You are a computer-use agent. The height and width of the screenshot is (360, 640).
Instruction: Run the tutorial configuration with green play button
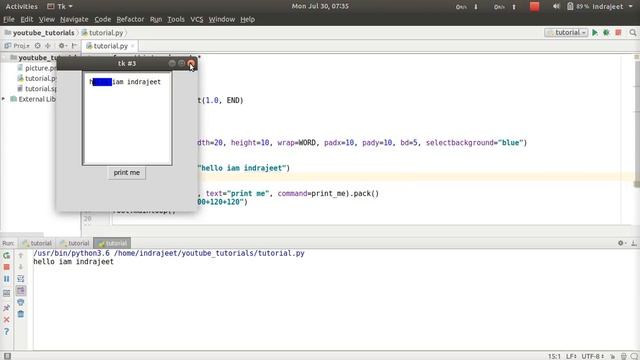[x=595, y=33]
